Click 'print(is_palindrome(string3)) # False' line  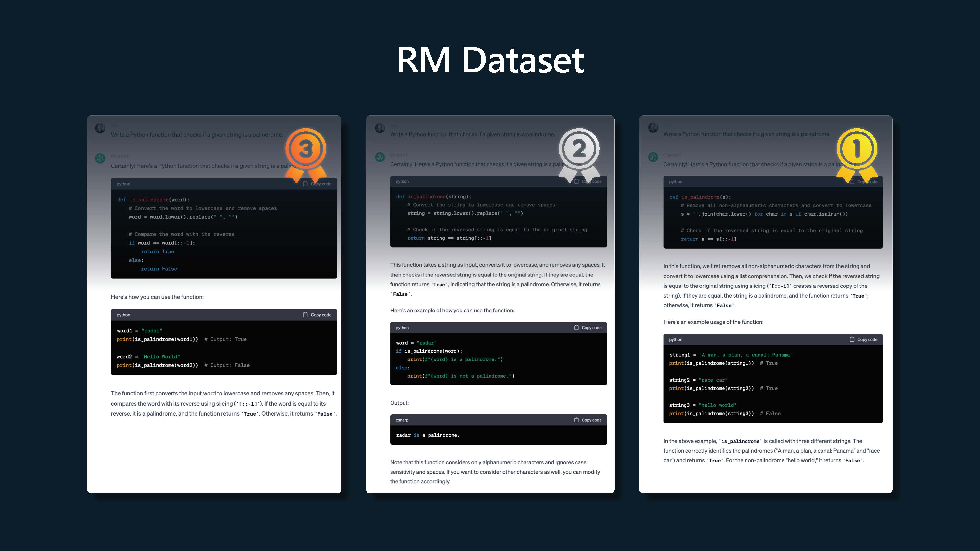tap(725, 413)
